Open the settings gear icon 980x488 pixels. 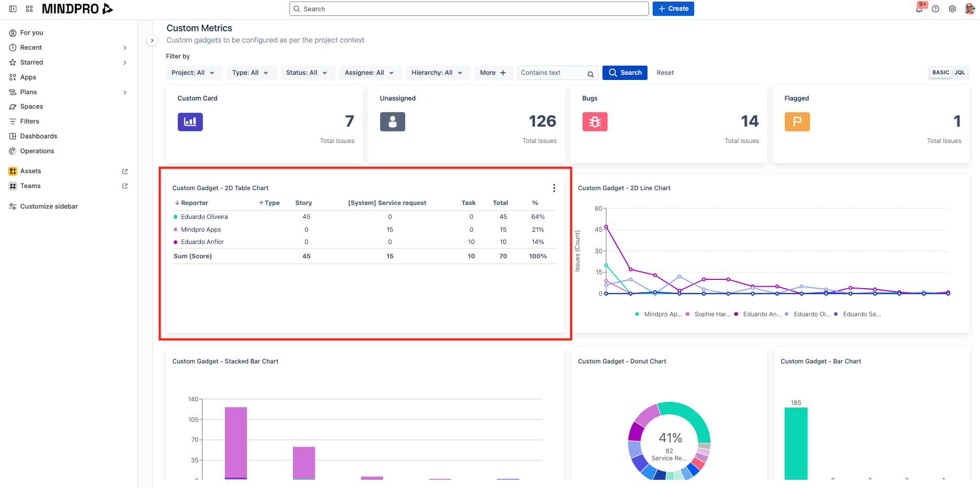[x=952, y=9]
